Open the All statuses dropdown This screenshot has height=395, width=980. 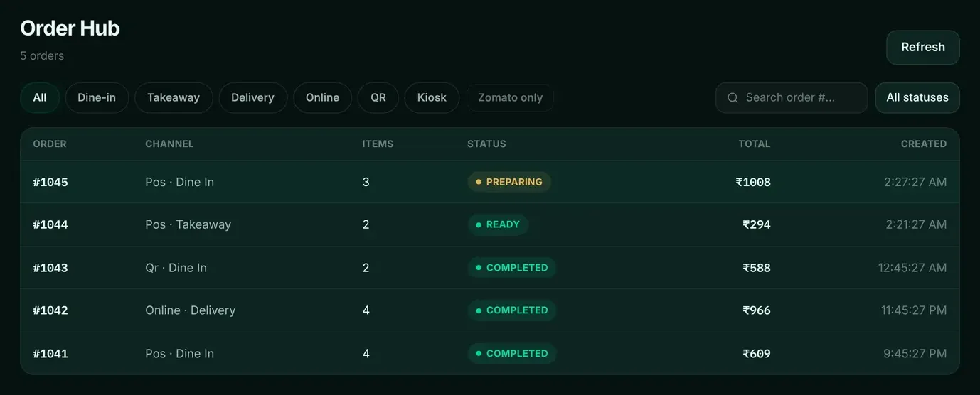[x=917, y=98]
